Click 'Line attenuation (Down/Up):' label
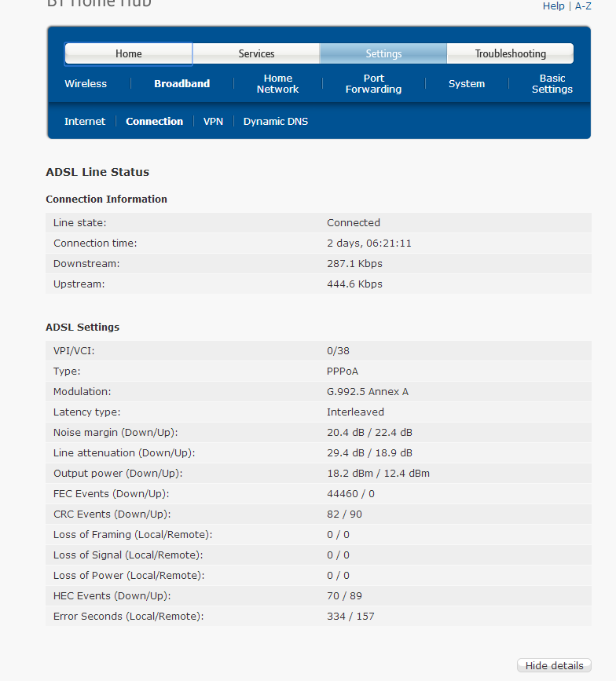 (124, 453)
